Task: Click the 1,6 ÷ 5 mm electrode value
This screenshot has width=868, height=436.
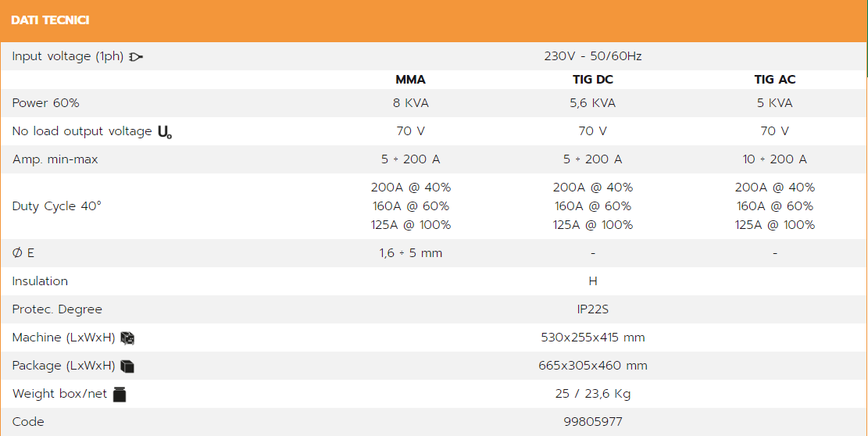Action: click(x=411, y=253)
